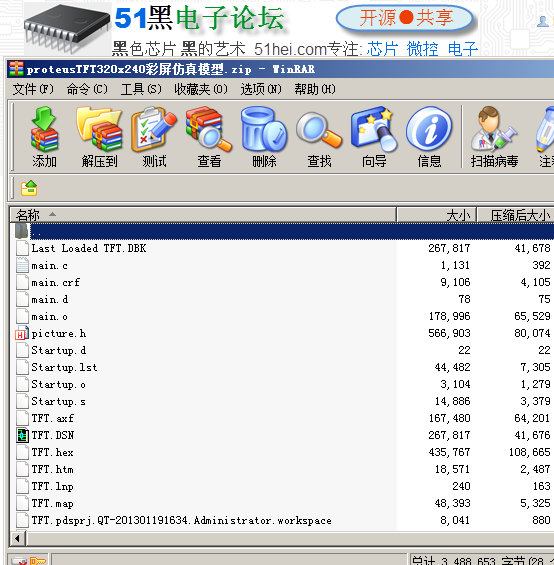554x565 pixels.
Task: Sort by 压缩后大小 column header
Action: click(x=516, y=215)
